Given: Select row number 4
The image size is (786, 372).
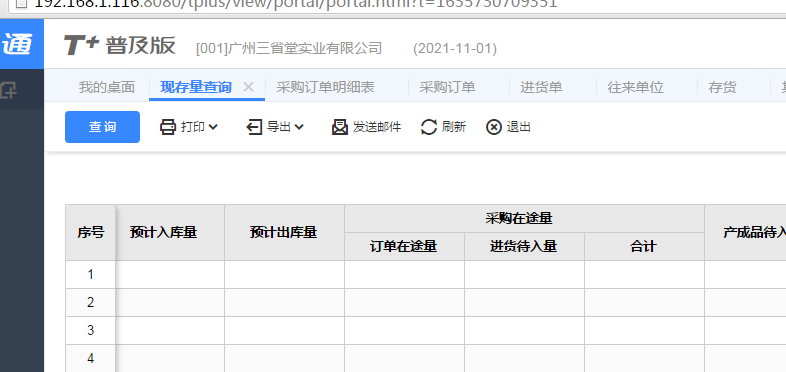Looking at the screenshot, I should point(91,358).
